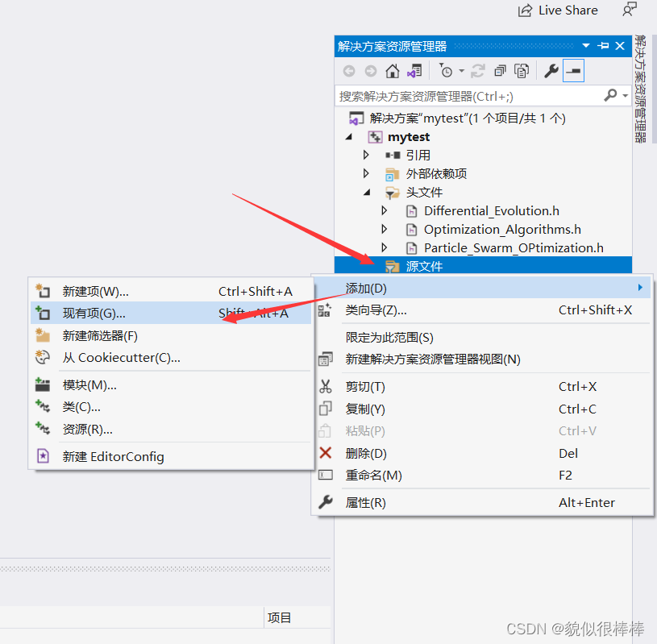This screenshot has height=644, width=657.
Task: Expand the 引用 references node
Action: (366, 156)
